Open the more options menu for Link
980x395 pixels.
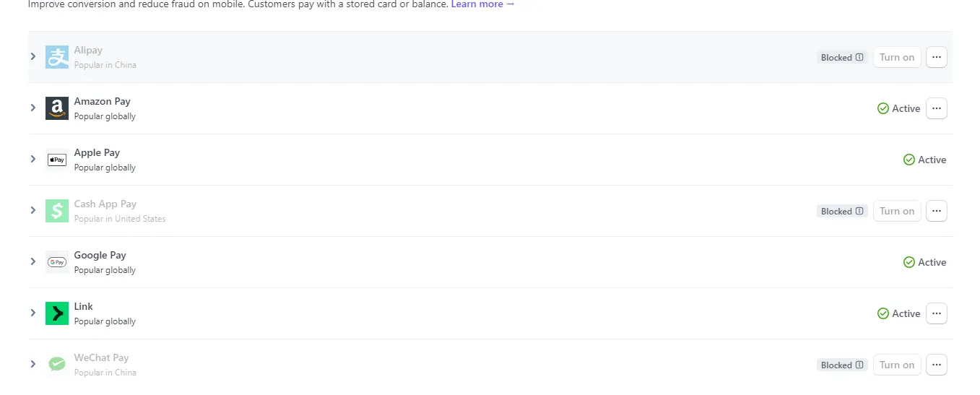point(937,313)
